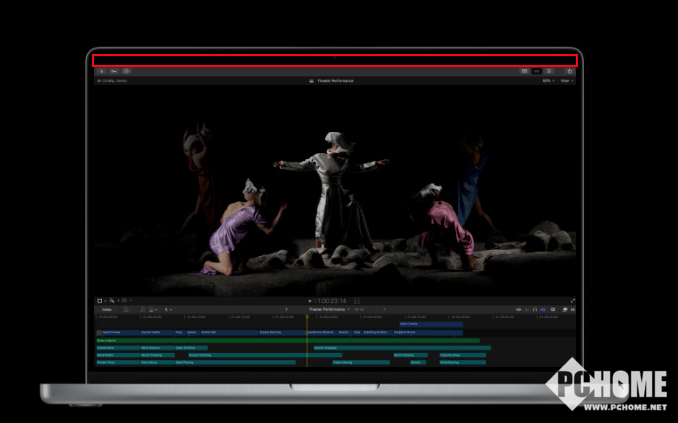Expand the timeline tool selection dropdown
Viewport: 678px width, 423px height.
[168, 310]
